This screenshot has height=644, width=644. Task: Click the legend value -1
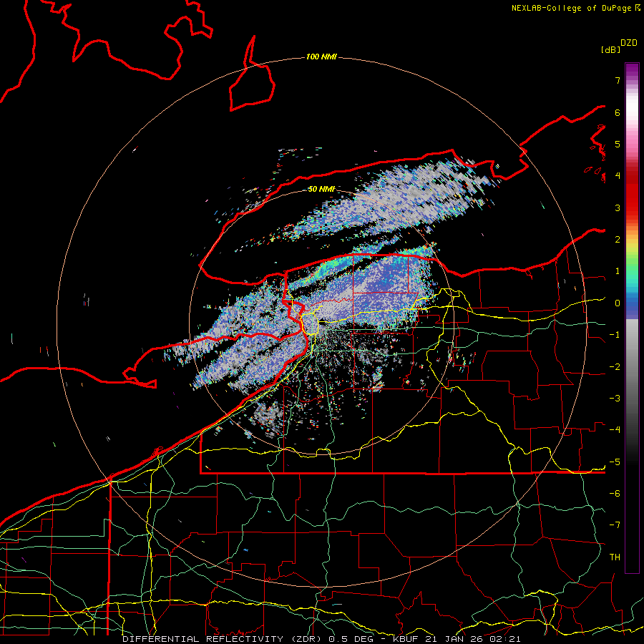click(615, 335)
